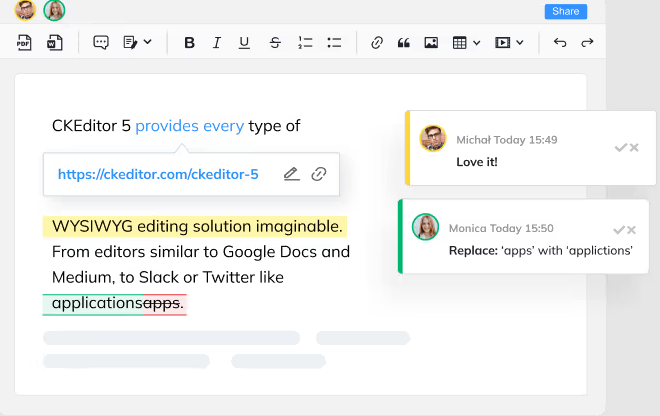Screen dimensions: 660x416
Task: Click the insert link toolbar icon
Action: coord(377,43)
